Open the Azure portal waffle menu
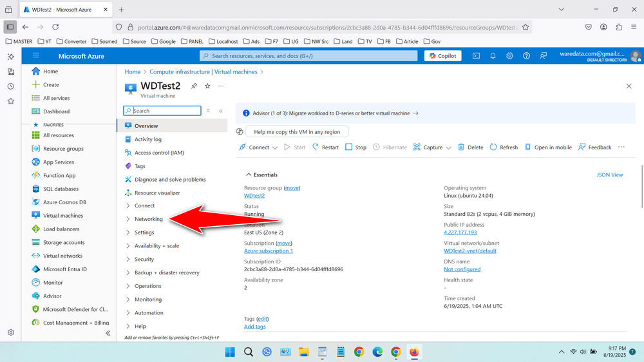This screenshot has height=362, width=644. click(x=36, y=55)
